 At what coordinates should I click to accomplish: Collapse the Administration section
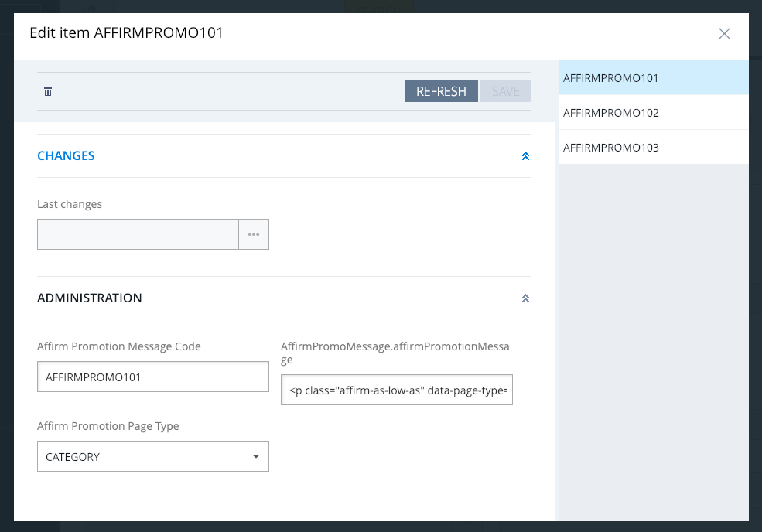tap(525, 298)
